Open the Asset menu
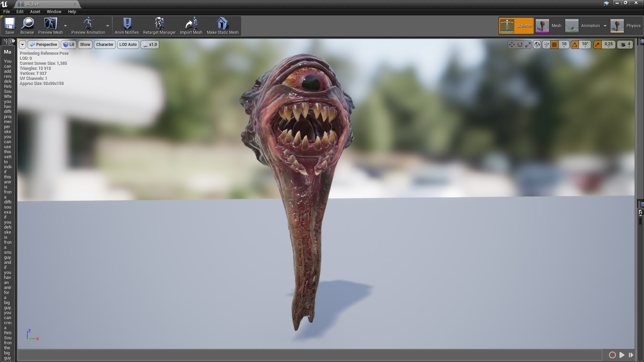Image resolution: width=644 pixels, height=362 pixels. tap(35, 11)
